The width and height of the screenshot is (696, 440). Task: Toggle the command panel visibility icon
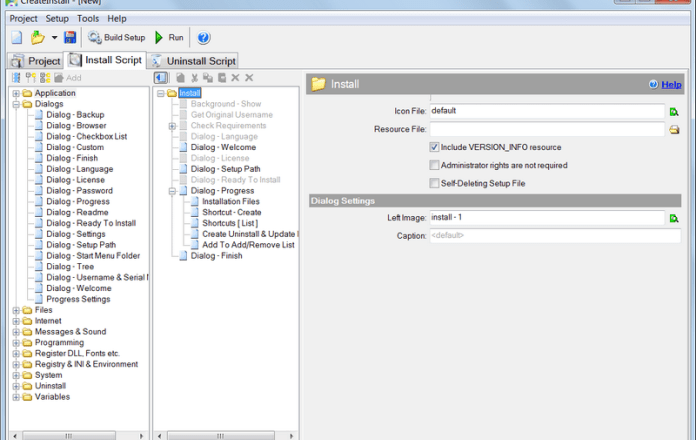point(161,78)
